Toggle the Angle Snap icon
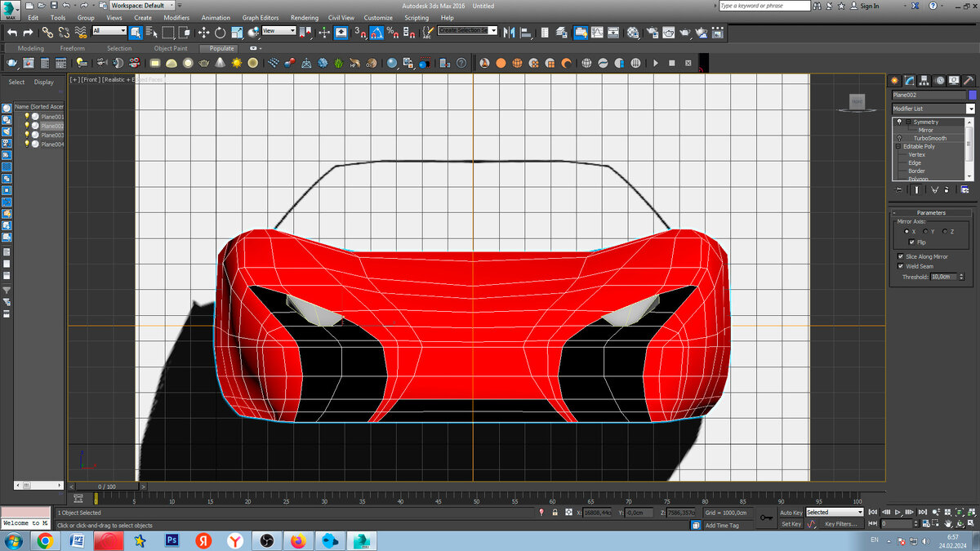This screenshot has height=551, width=980. (376, 33)
